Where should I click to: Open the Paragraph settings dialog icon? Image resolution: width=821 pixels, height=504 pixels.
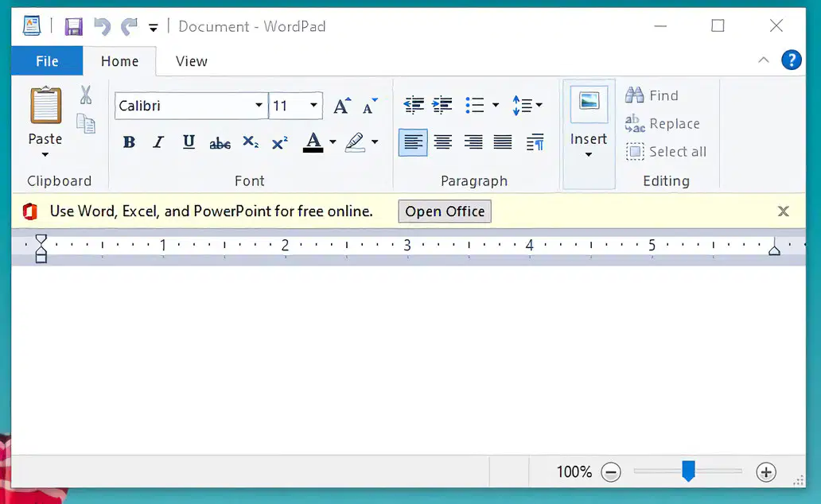click(x=535, y=142)
